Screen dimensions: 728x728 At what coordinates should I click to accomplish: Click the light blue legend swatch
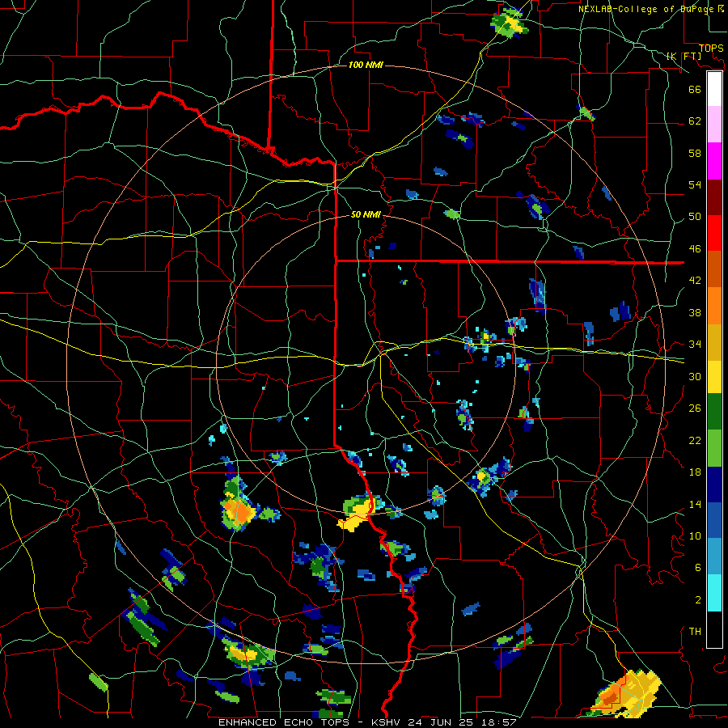[x=714, y=557]
